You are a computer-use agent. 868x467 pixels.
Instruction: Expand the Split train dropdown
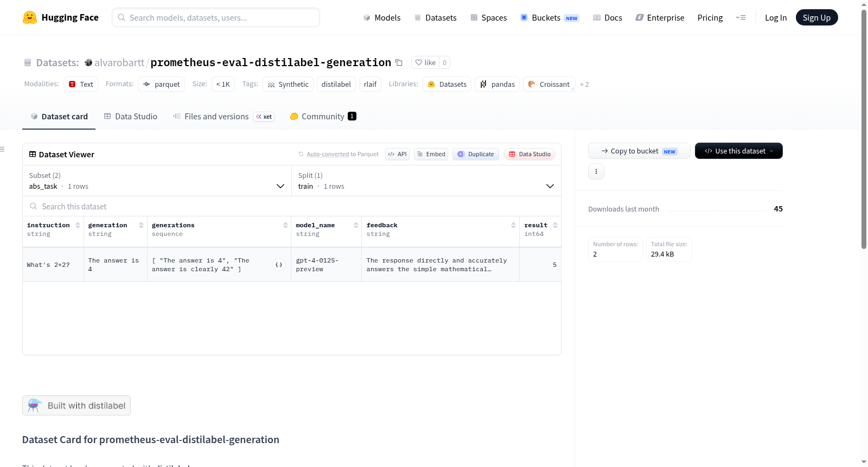tap(426, 181)
